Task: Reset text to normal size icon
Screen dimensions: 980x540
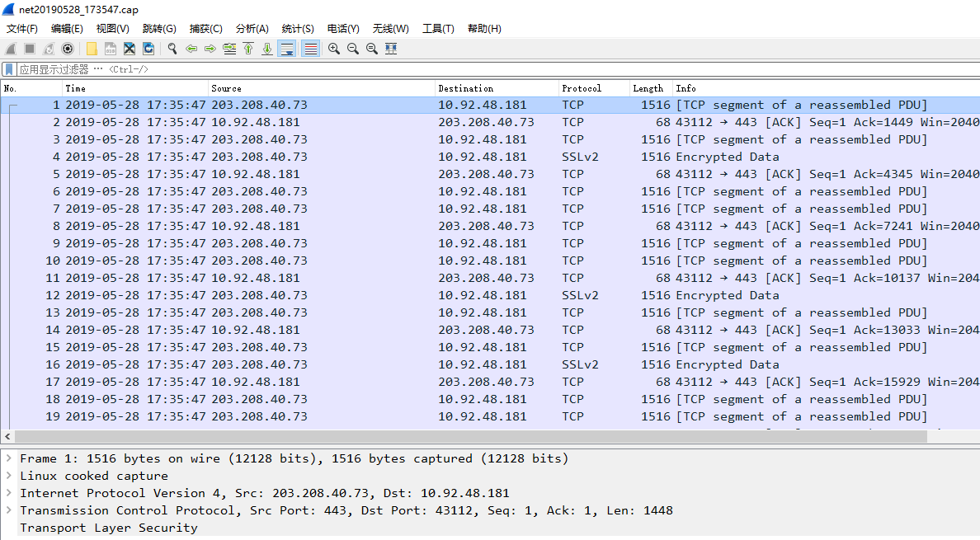Action: 372,49
